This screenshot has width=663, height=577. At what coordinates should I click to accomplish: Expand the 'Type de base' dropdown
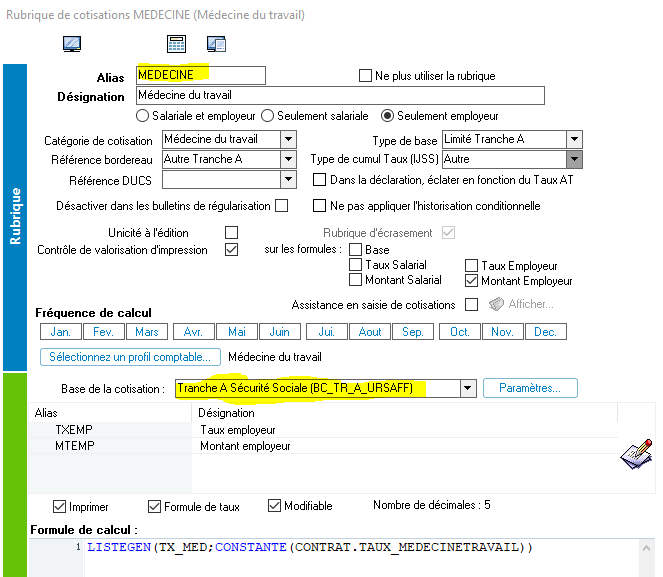point(574,140)
